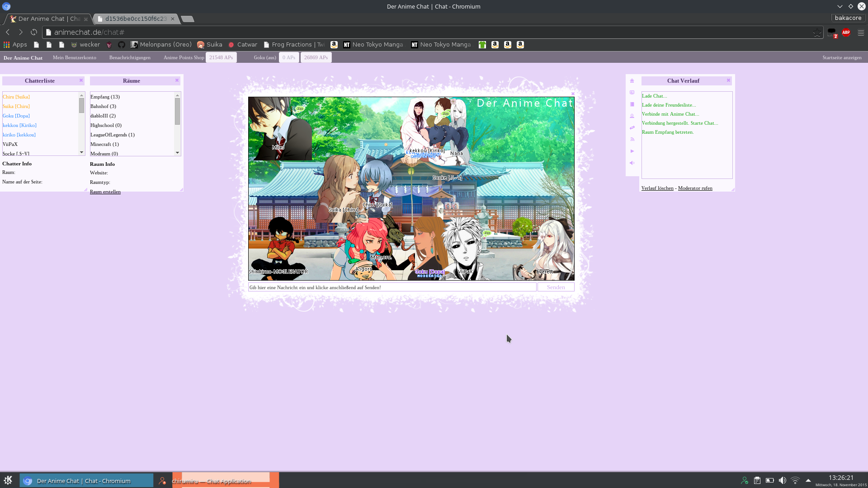Click the ID card icon in chat sidebar
Screen dimensions: 868x488
tap(632, 93)
